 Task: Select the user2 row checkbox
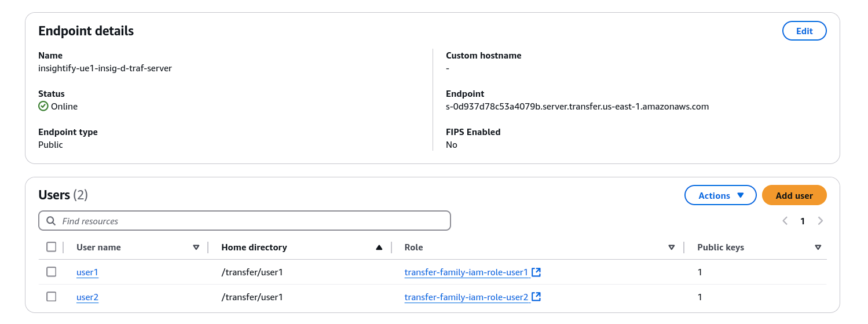(52, 297)
